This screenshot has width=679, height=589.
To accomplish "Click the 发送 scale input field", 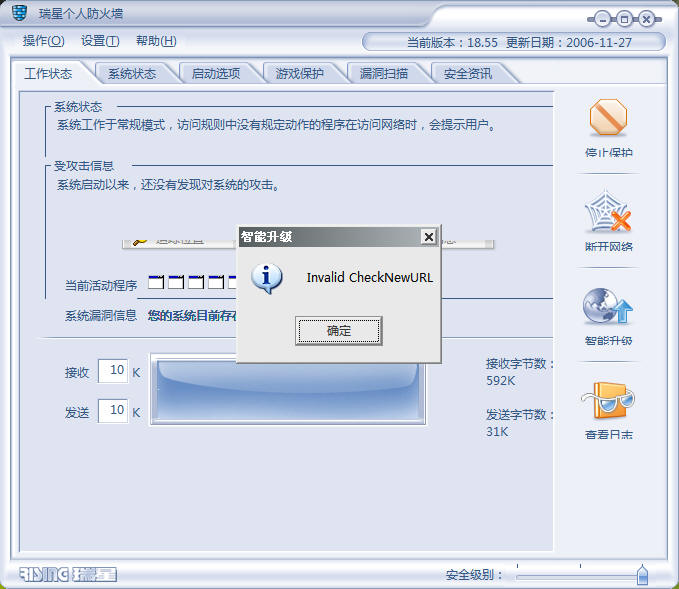I will (x=113, y=411).
